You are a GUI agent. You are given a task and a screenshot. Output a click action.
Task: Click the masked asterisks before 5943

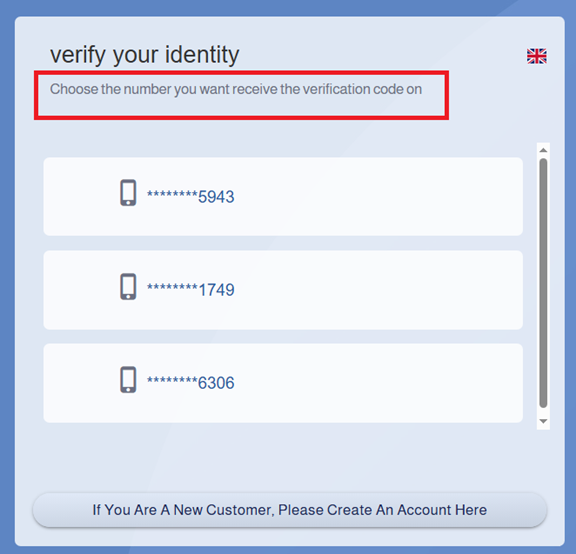coord(172,194)
